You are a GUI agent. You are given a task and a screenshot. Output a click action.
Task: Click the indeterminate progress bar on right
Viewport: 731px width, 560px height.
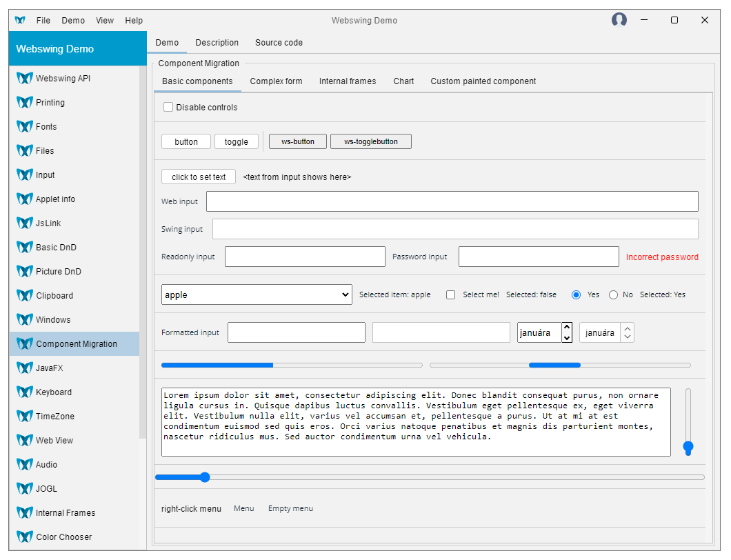pos(560,365)
